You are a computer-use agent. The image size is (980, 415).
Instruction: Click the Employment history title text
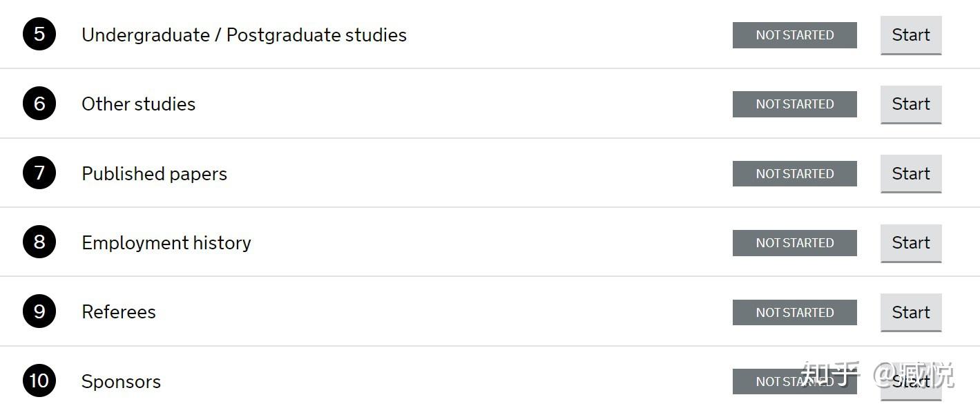[166, 243]
